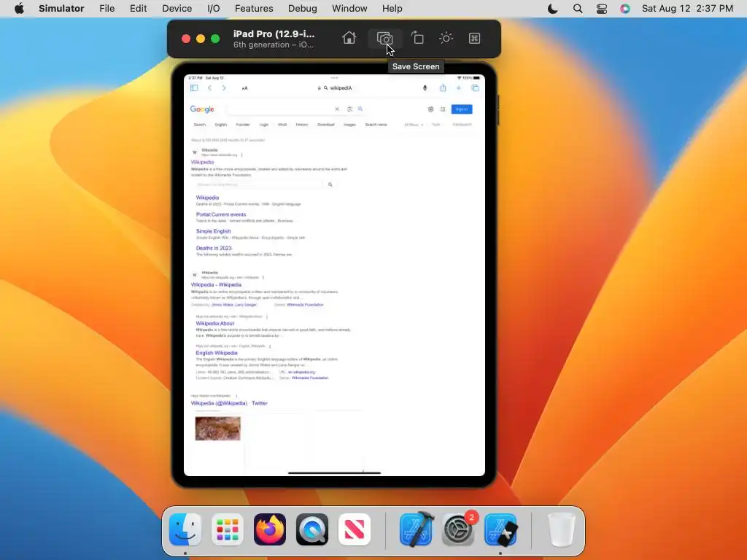Expand the All filters dropdown
The image size is (747, 560).
click(x=414, y=125)
